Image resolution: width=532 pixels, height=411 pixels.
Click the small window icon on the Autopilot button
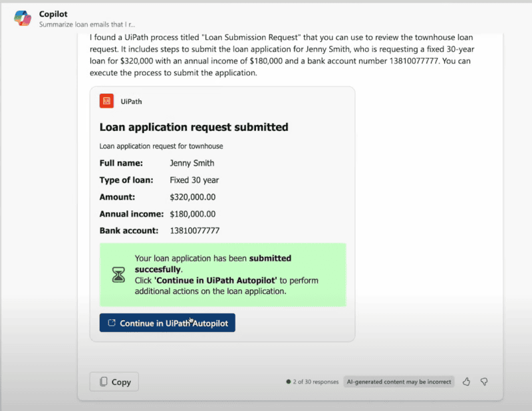click(111, 323)
